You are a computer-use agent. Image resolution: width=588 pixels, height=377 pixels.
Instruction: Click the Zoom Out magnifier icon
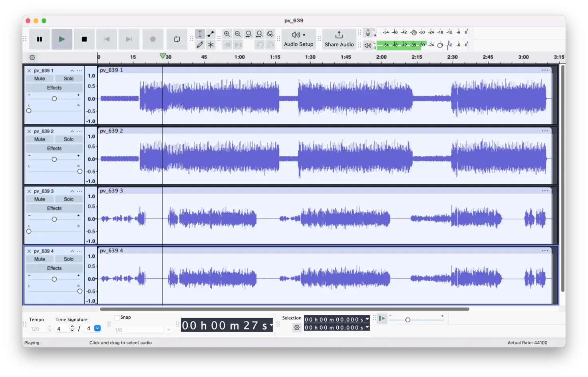tap(238, 34)
